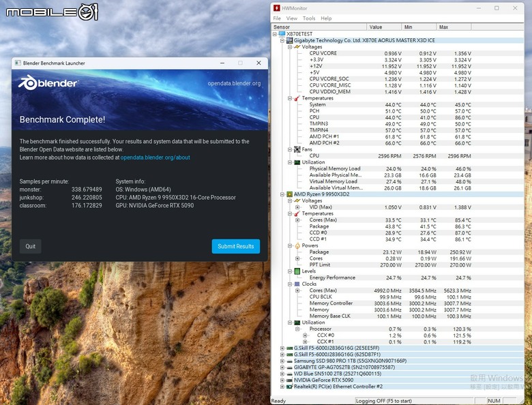Click the Submit Results button
This screenshot has width=532, height=405.
coord(236,246)
